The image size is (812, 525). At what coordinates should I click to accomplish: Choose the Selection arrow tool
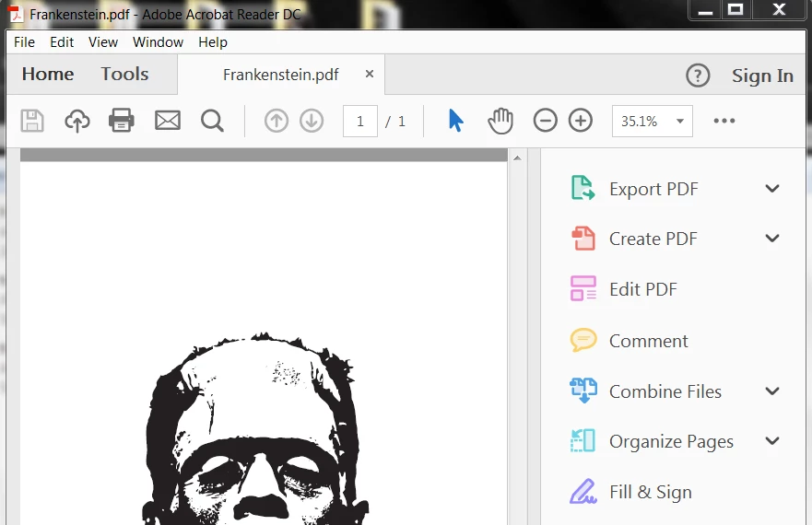[455, 121]
